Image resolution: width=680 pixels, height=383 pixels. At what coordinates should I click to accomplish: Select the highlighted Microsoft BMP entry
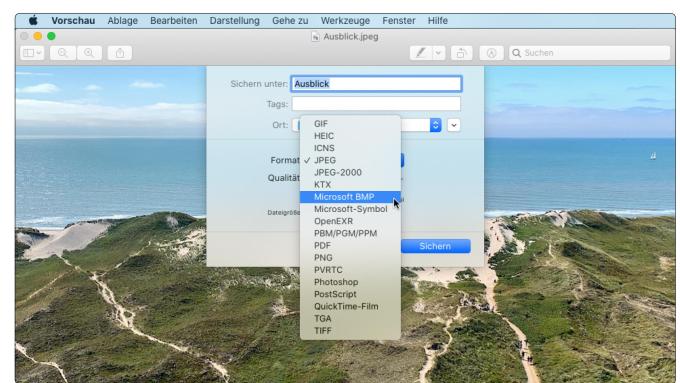[x=350, y=197]
